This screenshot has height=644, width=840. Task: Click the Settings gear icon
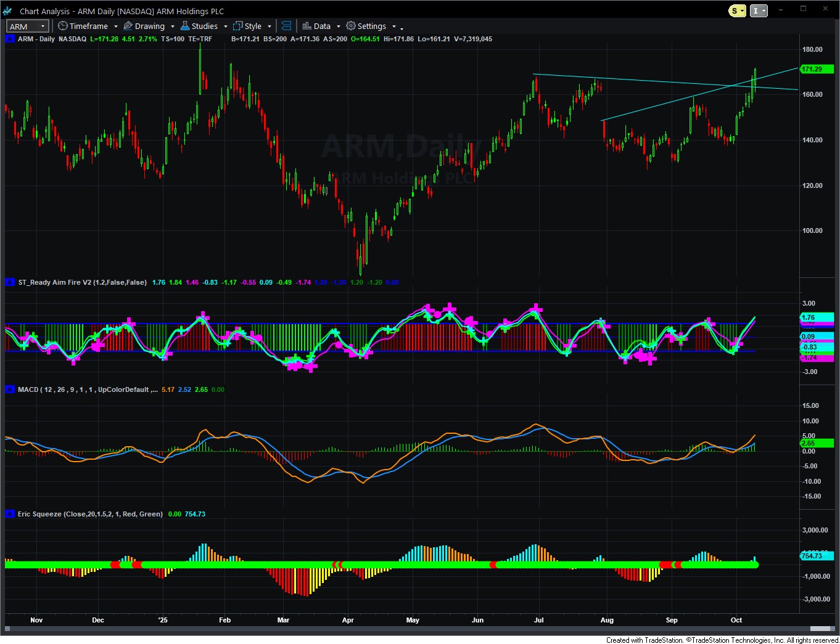click(x=351, y=26)
